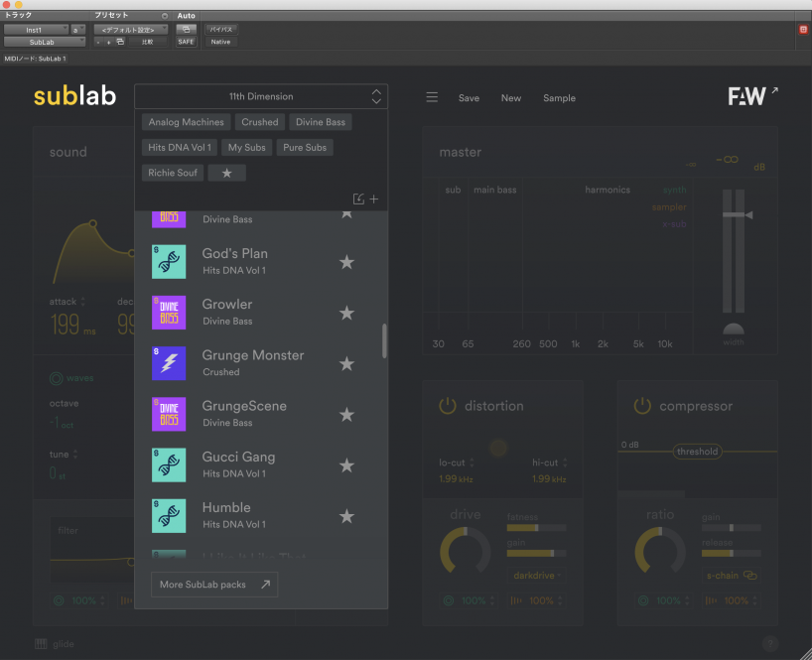Click the FAW logo link
The height and width of the screenshot is (660, 812).
click(x=752, y=96)
